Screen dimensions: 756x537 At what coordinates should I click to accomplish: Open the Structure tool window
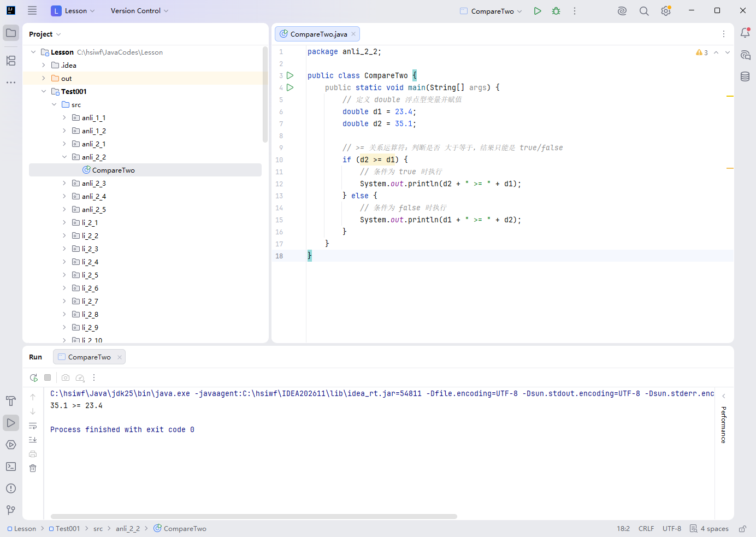click(11, 61)
